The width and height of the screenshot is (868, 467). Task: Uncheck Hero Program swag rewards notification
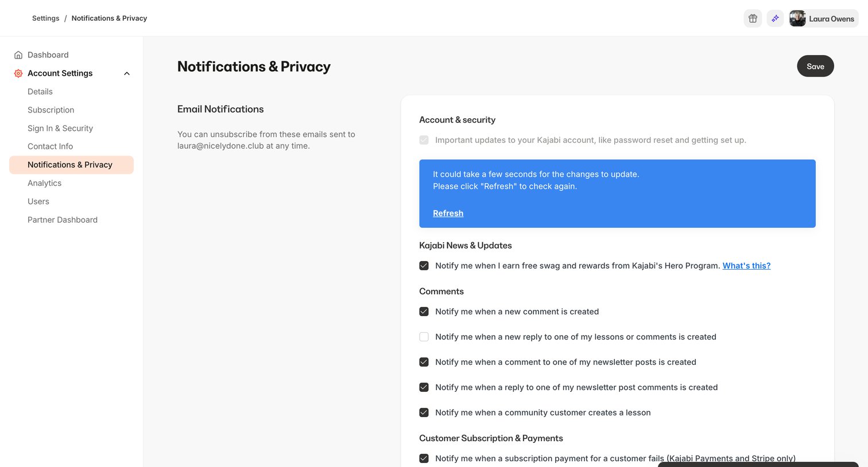tap(424, 266)
